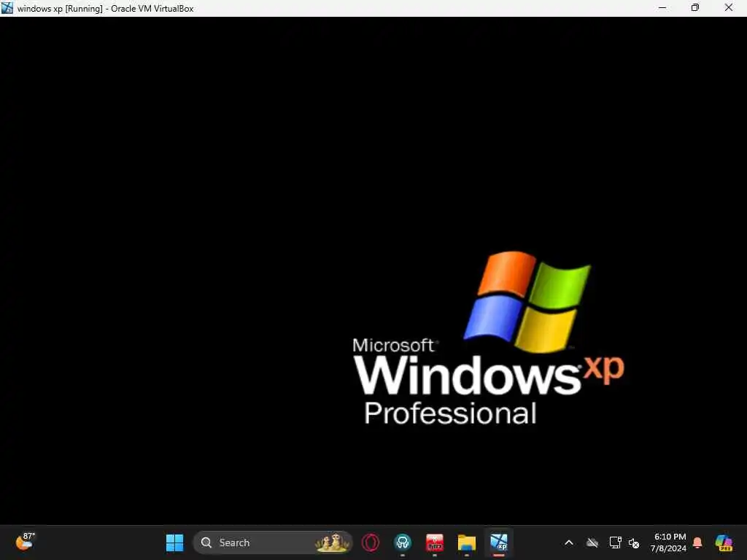The width and height of the screenshot is (747, 560).
Task: Open the notifications bell icon
Action: coord(697,542)
